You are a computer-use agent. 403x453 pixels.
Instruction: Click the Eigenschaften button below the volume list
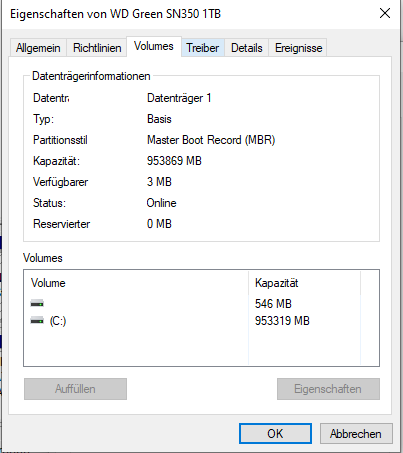(x=328, y=389)
